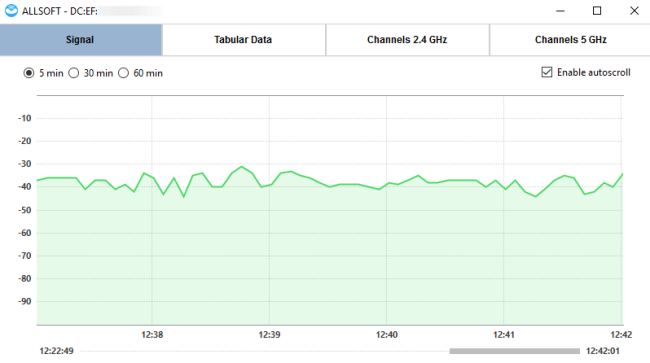Click the 12:40 time axis label

[x=387, y=335]
